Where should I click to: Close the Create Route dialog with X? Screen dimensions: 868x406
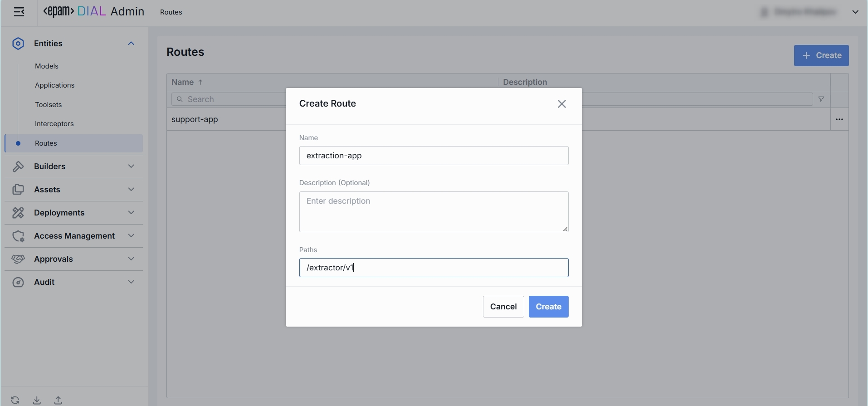tap(561, 104)
